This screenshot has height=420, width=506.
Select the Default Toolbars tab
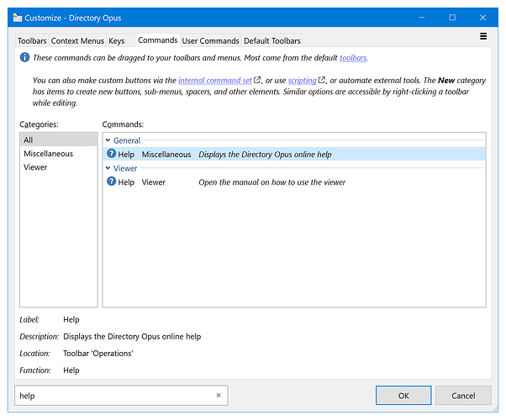[271, 40]
